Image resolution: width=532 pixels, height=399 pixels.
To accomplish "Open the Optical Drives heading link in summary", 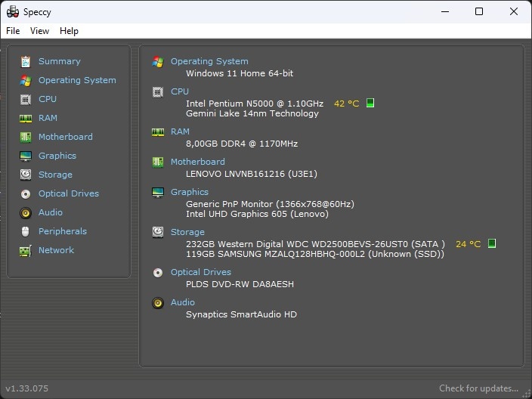I will pos(201,273).
